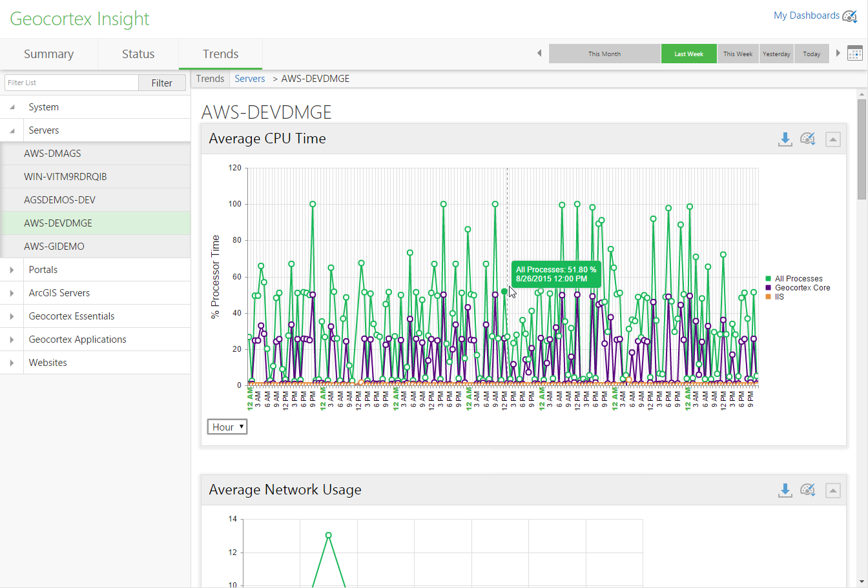The height and width of the screenshot is (588, 868).
Task: Expand the Geocortex Essentials node
Action: click(x=12, y=316)
